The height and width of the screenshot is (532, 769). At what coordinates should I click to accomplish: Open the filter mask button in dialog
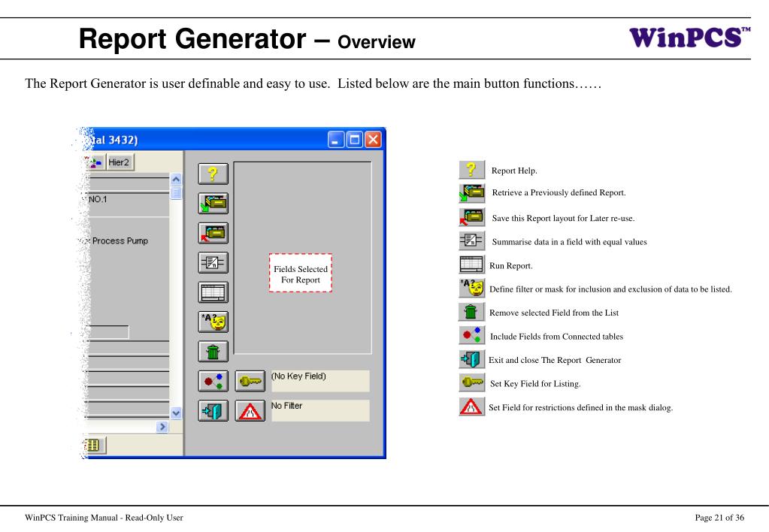(x=213, y=322)
